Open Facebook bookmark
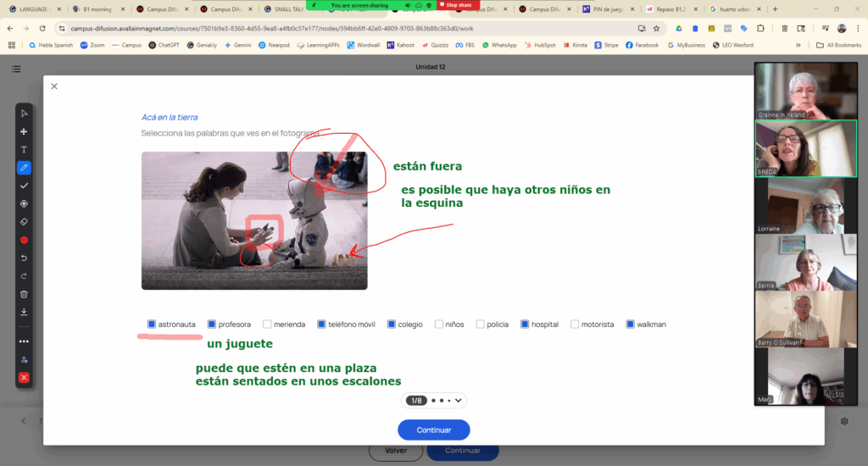868x466 pixels. (643, 46)
